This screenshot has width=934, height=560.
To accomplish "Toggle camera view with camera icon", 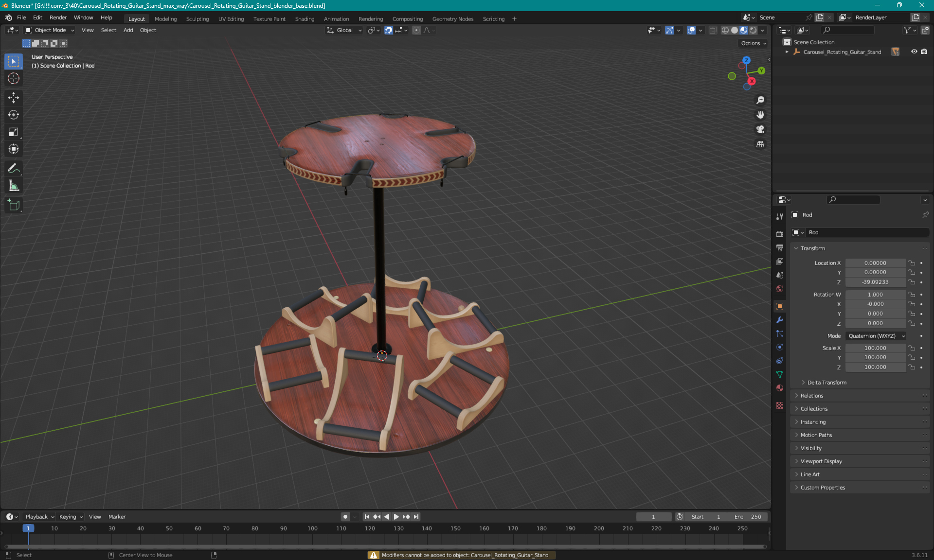I will [760, 129].
